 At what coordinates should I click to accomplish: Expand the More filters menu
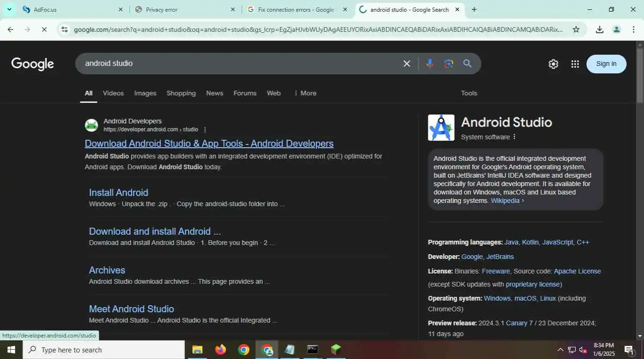305,93
